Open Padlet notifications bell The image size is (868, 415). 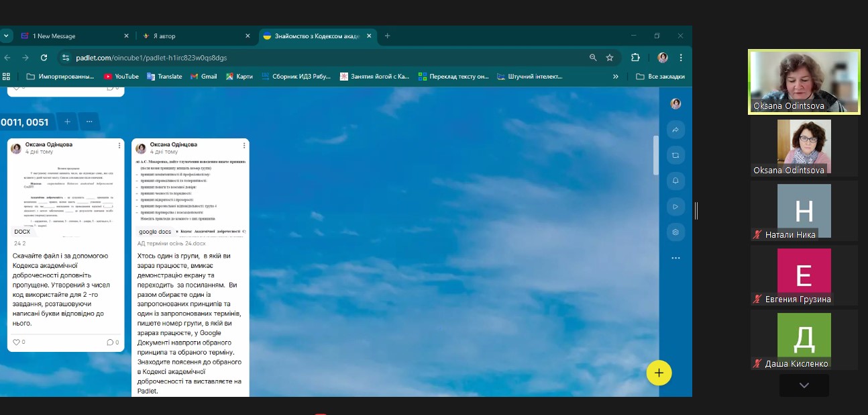coord(675,181)
